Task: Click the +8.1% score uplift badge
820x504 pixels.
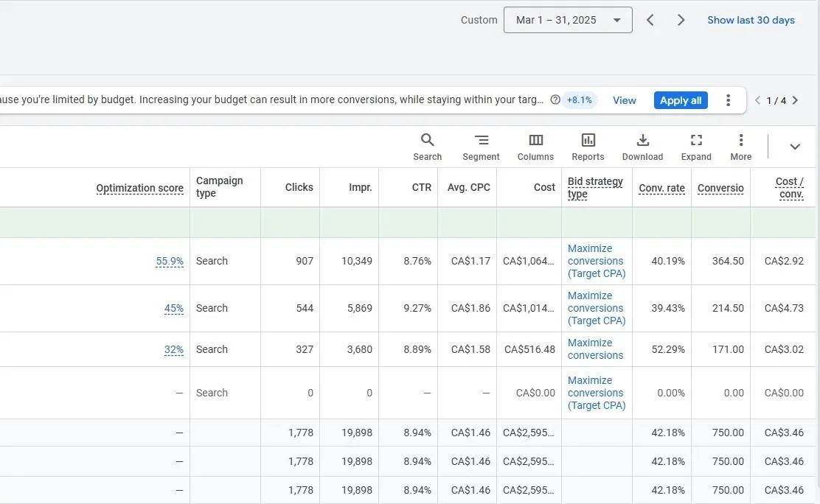Action: tap(580, 100)
